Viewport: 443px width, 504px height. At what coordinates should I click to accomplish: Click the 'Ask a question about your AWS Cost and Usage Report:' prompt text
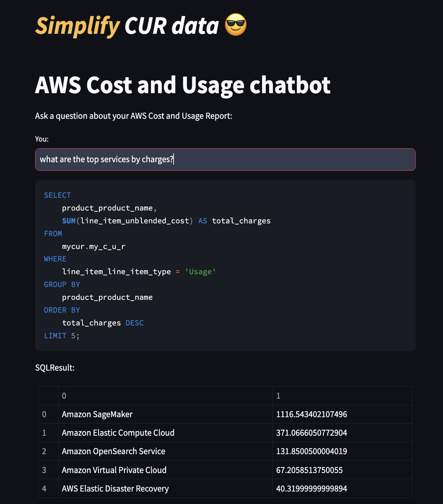[x=133, y=115]
